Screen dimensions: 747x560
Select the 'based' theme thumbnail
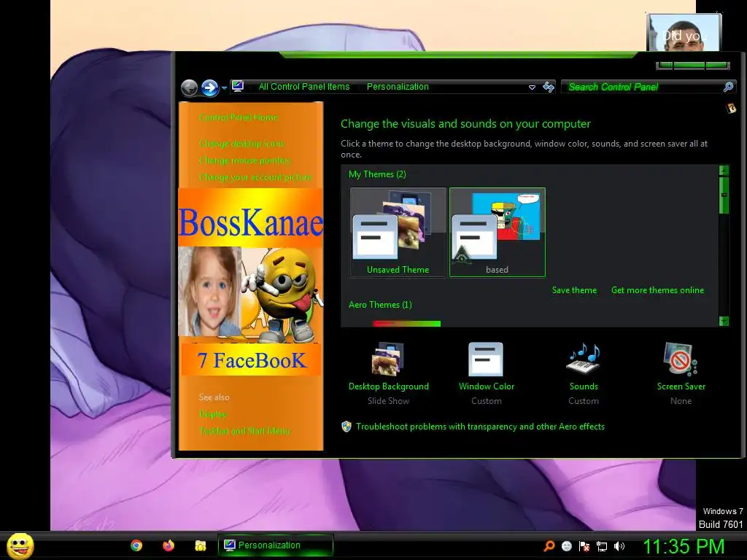click(x=498, y=232)
